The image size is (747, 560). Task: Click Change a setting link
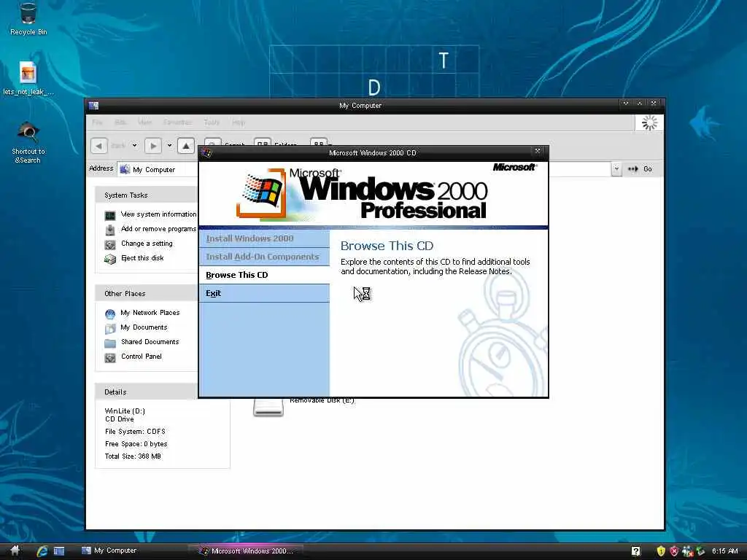tap(147, 244)
